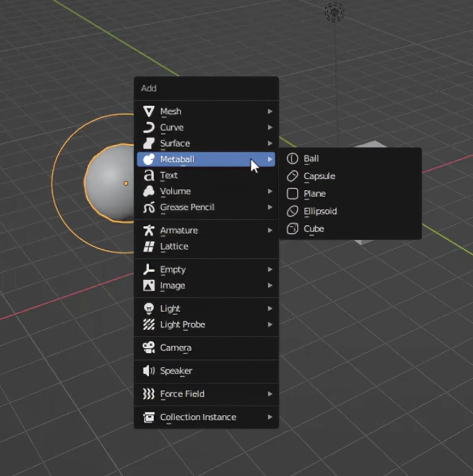Open the Surface entry label

click(x=175, y=143)
